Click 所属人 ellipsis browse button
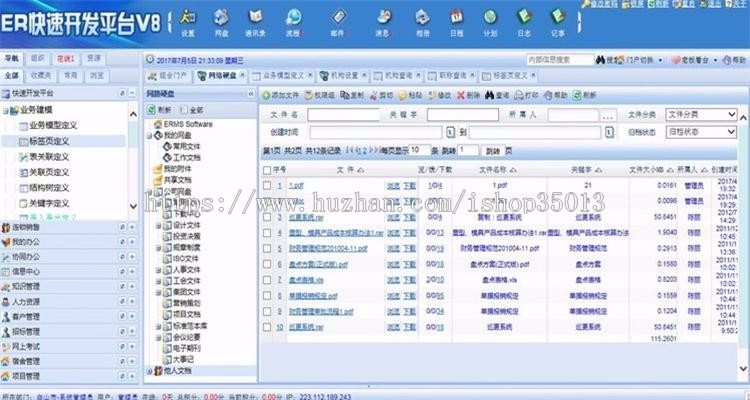 pos(608,115)
